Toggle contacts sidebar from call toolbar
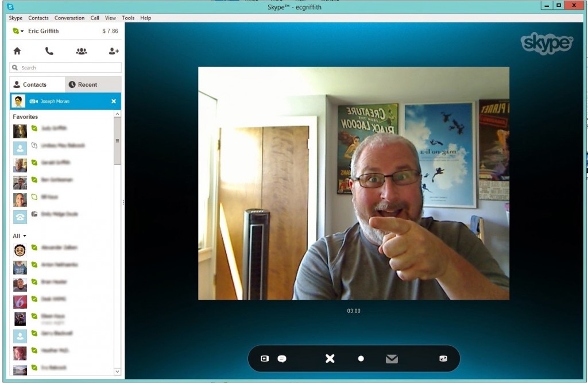This screenshot has height=383, width=588. pyautogui.click(x=265, y=359)
